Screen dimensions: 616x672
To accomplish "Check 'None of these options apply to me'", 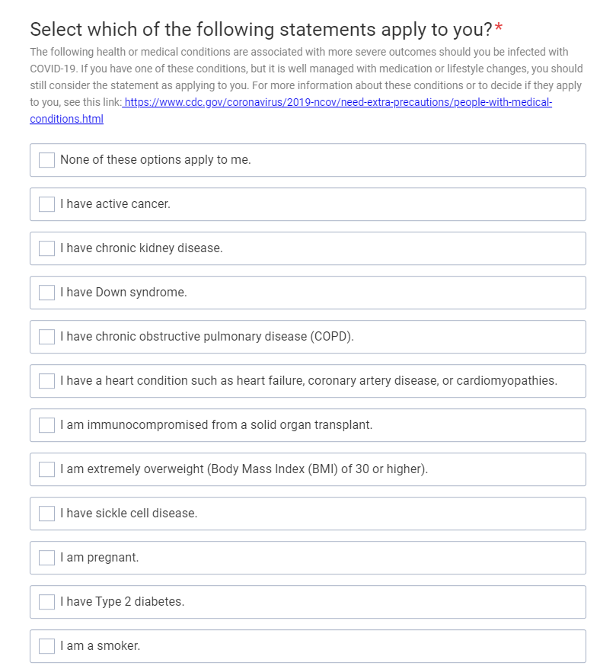I will point(46,160).
